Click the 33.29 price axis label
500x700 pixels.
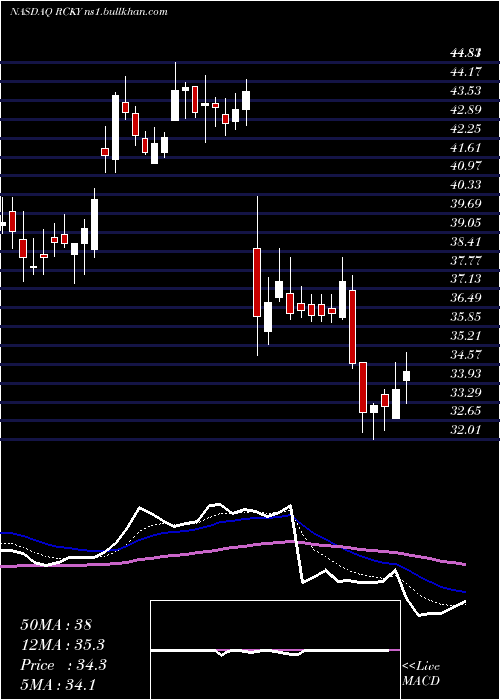click(x=466, y=393)
